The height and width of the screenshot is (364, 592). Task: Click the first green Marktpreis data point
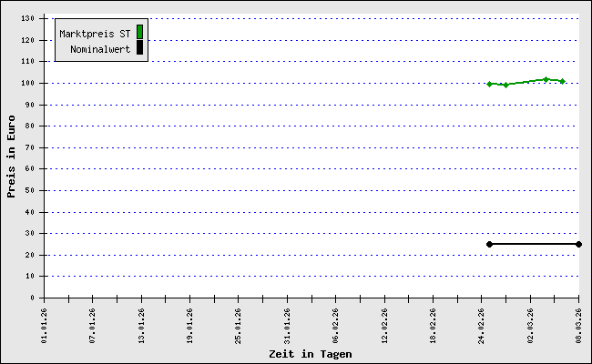[x=490, y=84]
